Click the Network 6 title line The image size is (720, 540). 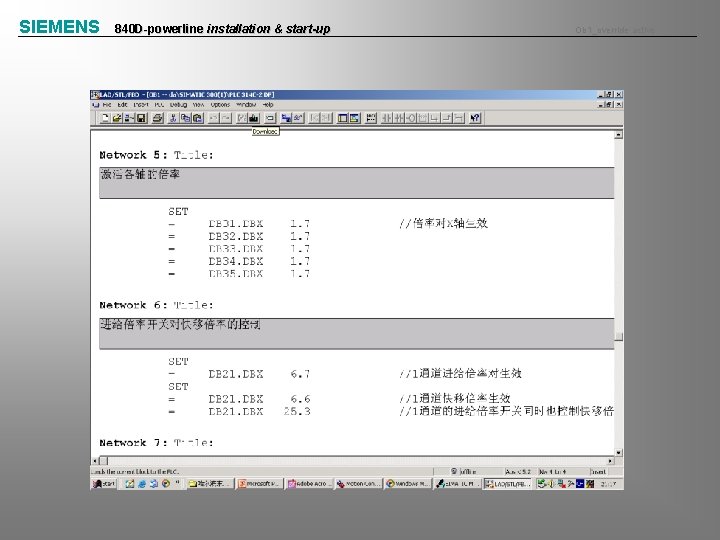[157, 305]
